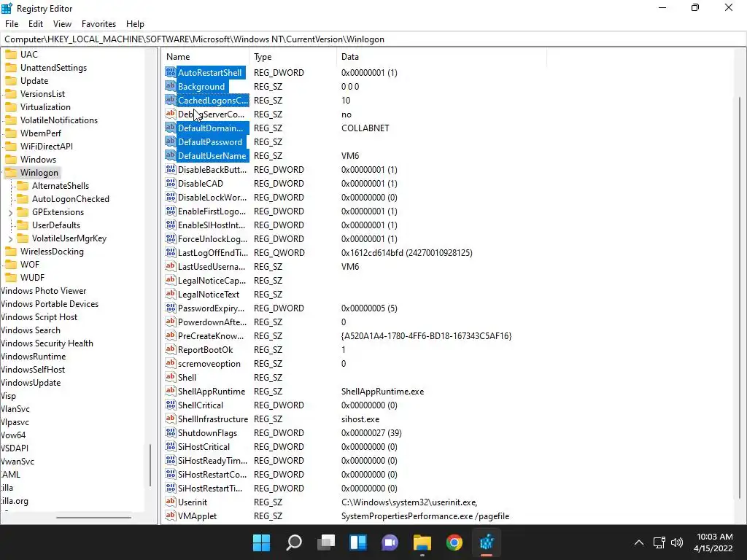Image resolution: width=747 pixels, height=560 pixels.
Task: Open the File menu
Action: coord(12,24)
